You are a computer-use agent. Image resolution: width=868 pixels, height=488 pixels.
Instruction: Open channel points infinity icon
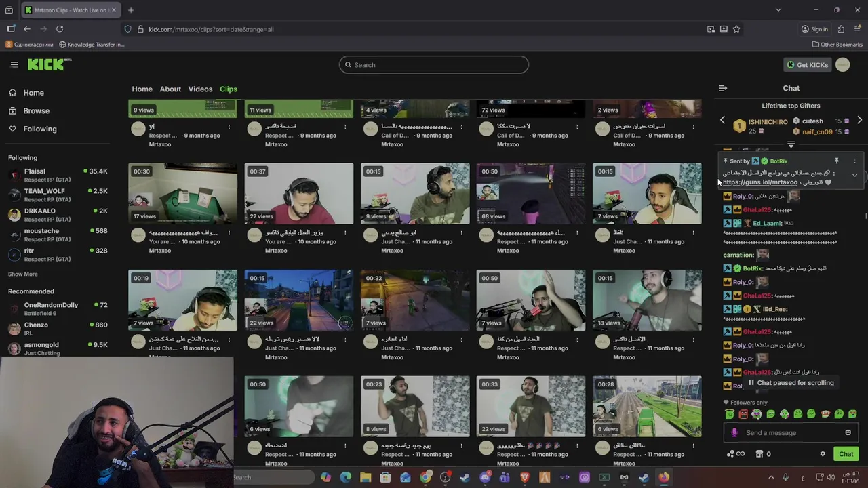(x=735, y=454)
